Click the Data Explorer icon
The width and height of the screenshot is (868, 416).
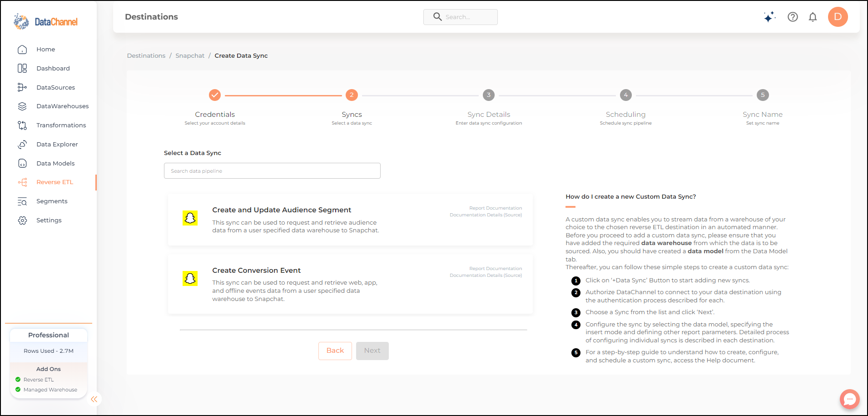pyautogui.click(x=22, y=145)
